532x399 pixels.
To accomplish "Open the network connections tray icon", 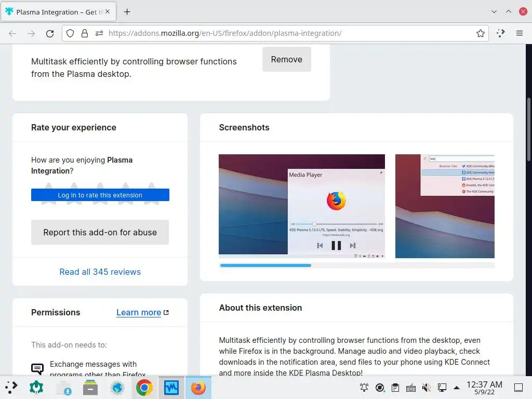I will pyautogui.click(x=442, y=388).
